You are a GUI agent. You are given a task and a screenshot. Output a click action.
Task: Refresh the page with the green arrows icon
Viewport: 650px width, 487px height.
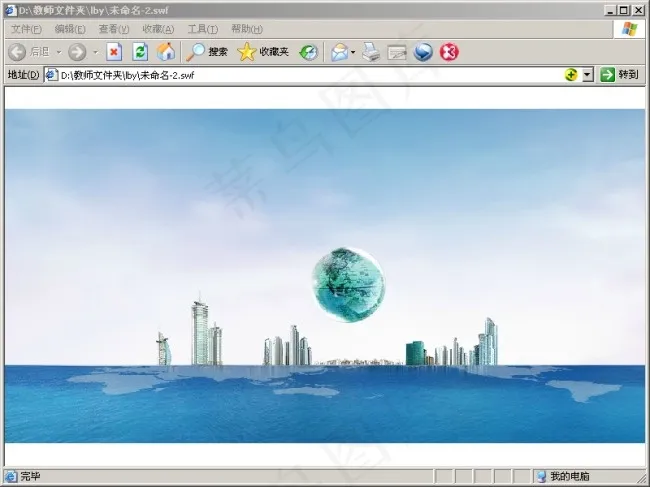[140, 51]
